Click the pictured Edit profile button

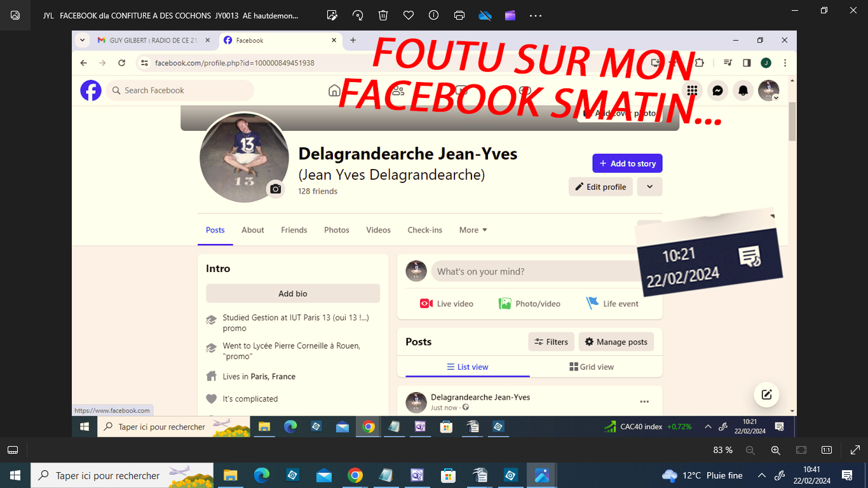(x=600, y=187)
